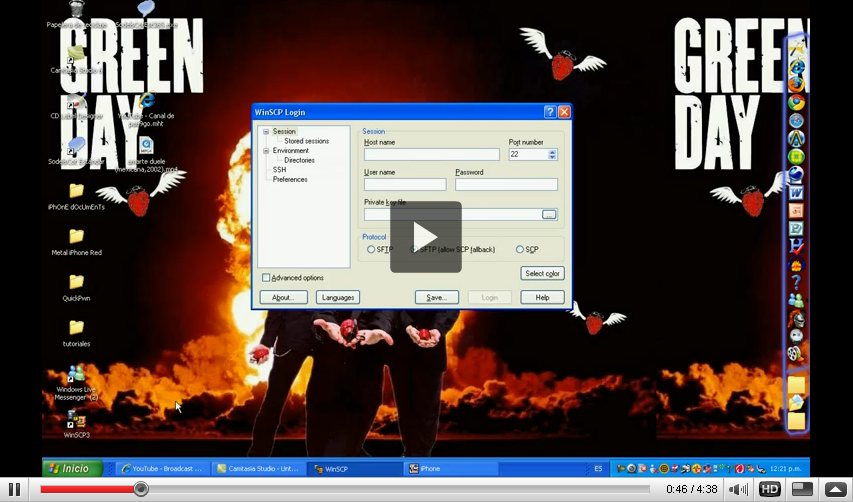The width and height of the screenshot is (853, 502).
Task: Select SSH in the settings tree
Action: 280,170
